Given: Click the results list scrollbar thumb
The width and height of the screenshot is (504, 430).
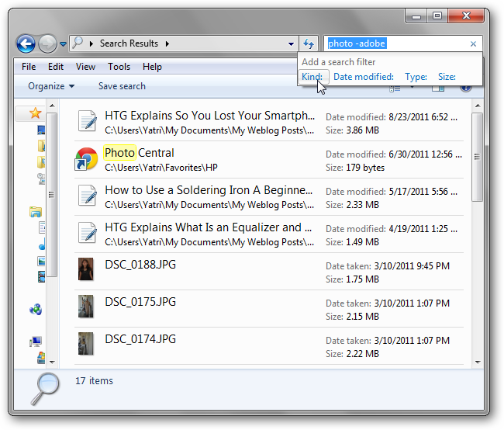Looking at the screenshot, I should pos(478,157).
